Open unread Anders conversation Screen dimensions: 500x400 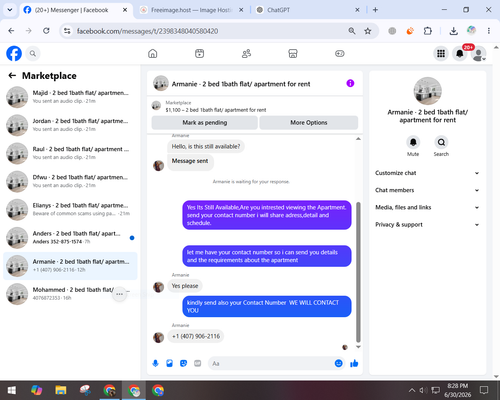pos(70,238)
